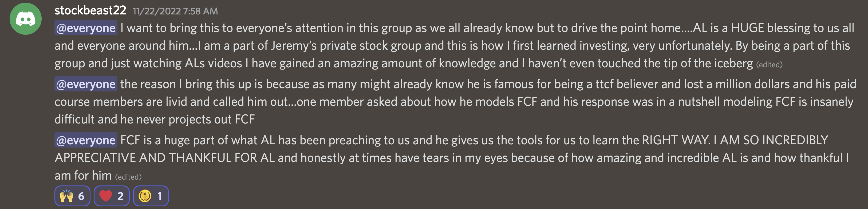Screen dimensions: 868x209
Task: Click the (edited) label after 'am for him'
Action: [x=128, y=177]
